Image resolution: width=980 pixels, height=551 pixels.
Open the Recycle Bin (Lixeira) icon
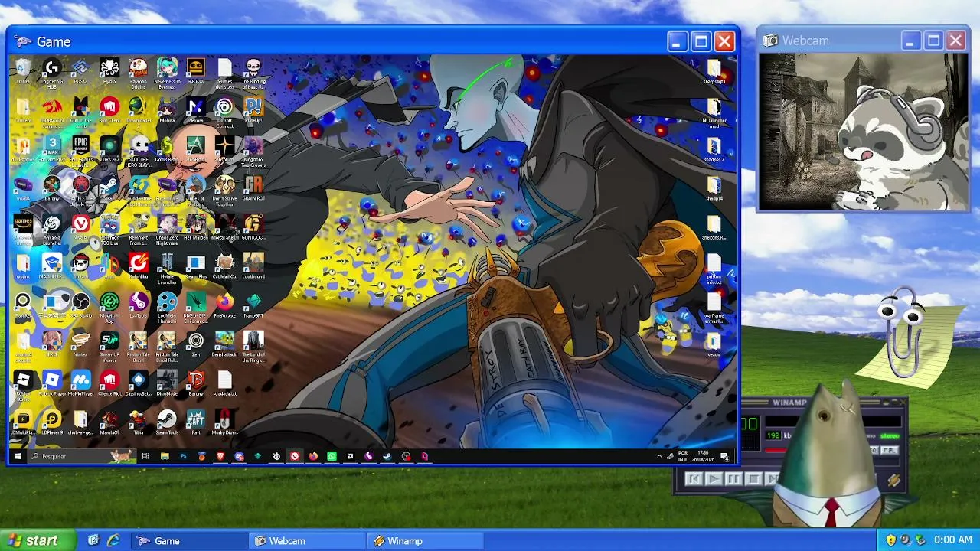23,72
